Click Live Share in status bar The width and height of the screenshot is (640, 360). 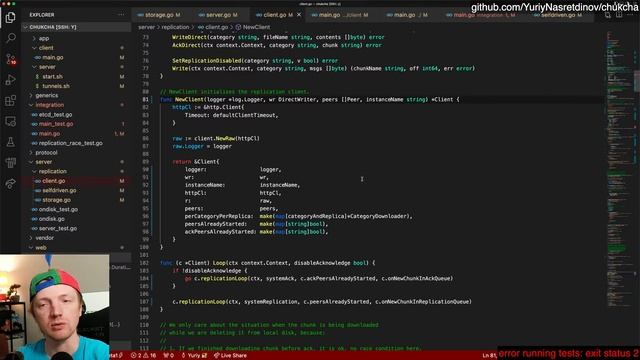(x=230, y=356)
